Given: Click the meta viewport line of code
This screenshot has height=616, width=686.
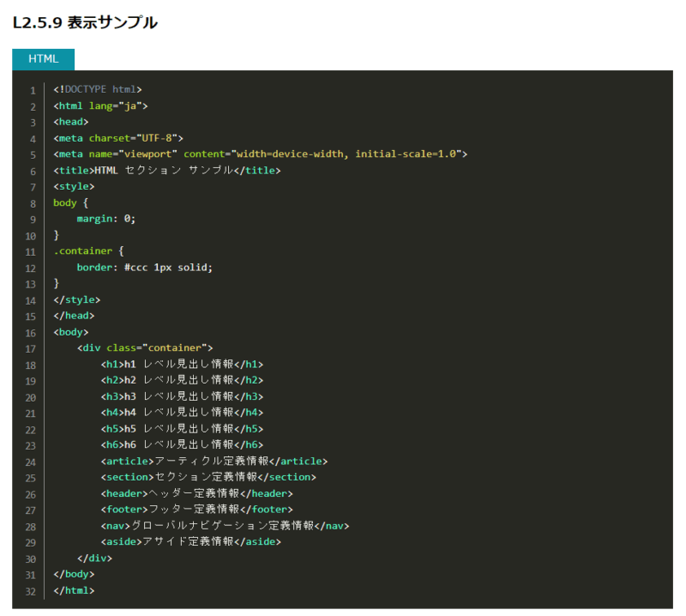Looking at the screenshot, I should pos(259,154).
